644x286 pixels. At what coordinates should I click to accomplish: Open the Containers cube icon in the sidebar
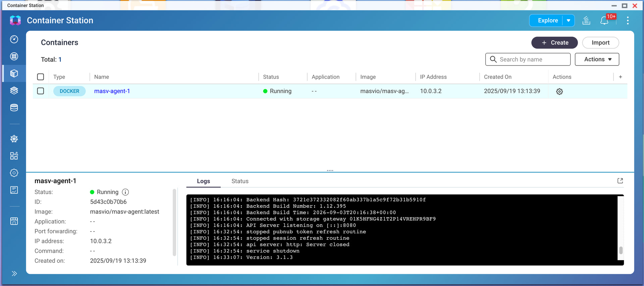(14, 73)
